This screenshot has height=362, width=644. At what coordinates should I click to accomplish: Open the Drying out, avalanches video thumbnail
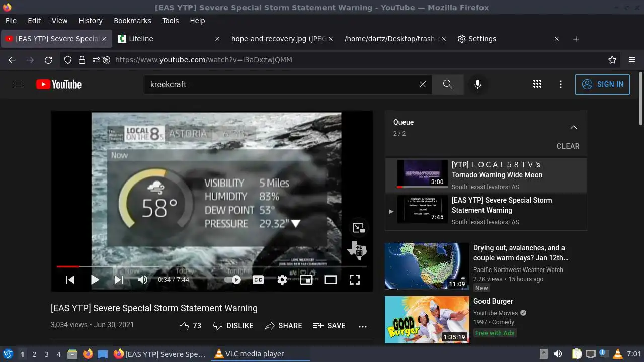pyautogui.click(x=427, y=266)
